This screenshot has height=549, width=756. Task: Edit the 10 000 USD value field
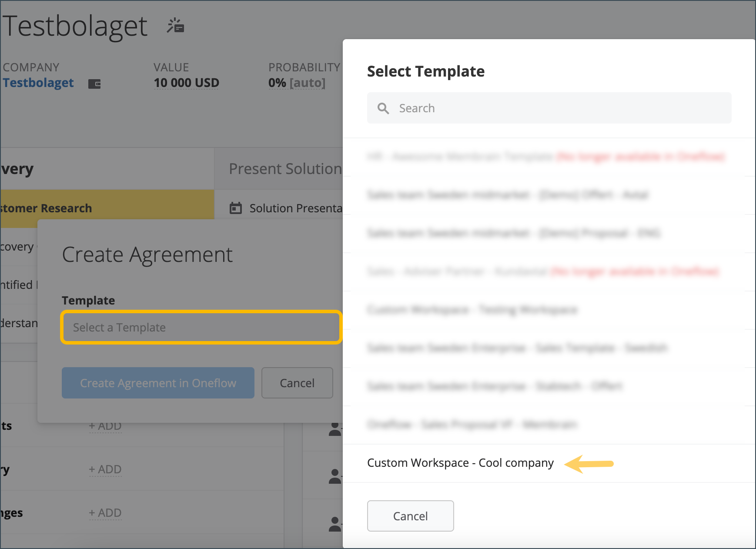(186, 83)
